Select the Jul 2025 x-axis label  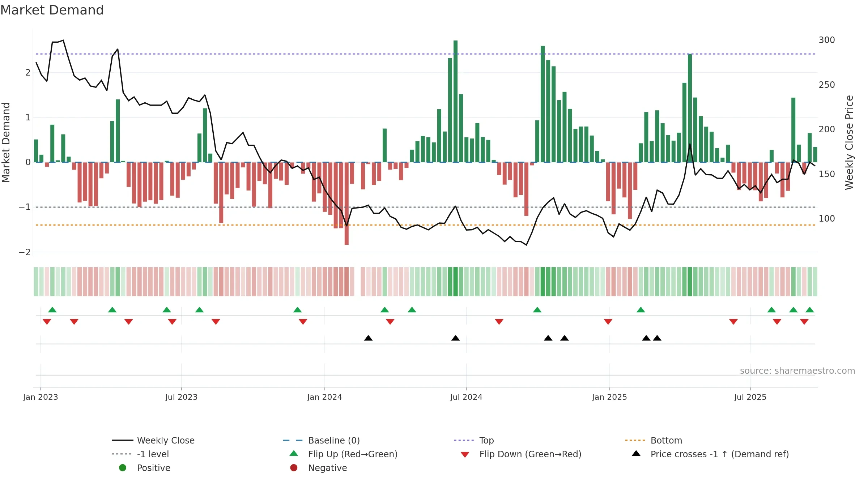(x=750, y=397)
